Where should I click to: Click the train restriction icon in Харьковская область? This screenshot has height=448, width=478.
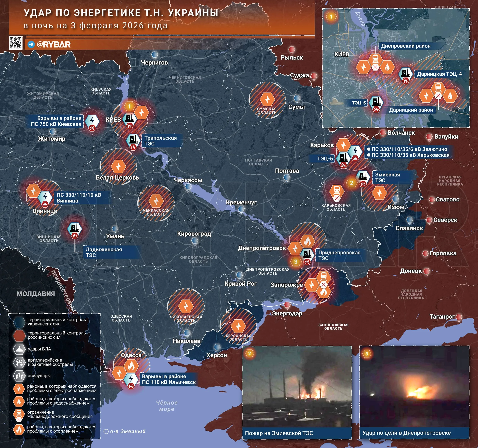[x=337, y=192]
